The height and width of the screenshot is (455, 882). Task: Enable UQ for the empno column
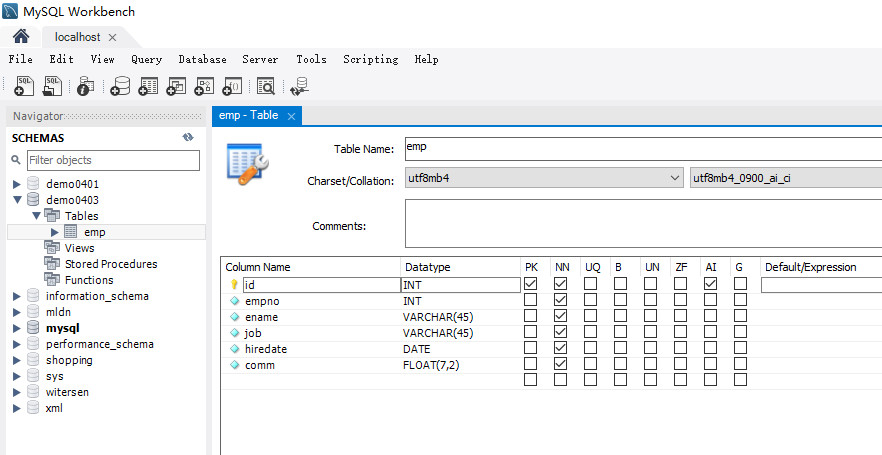[x=590, y=300]
